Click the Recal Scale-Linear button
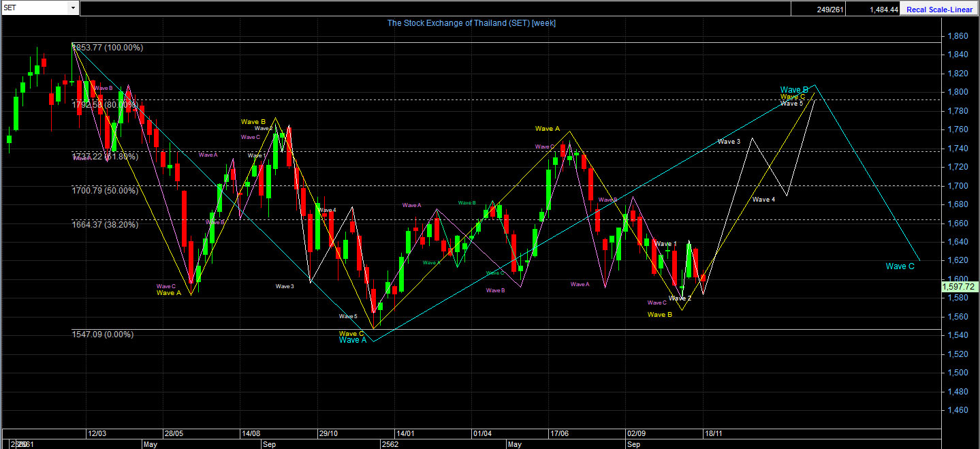The image size is (980, 449). point(940,9)
